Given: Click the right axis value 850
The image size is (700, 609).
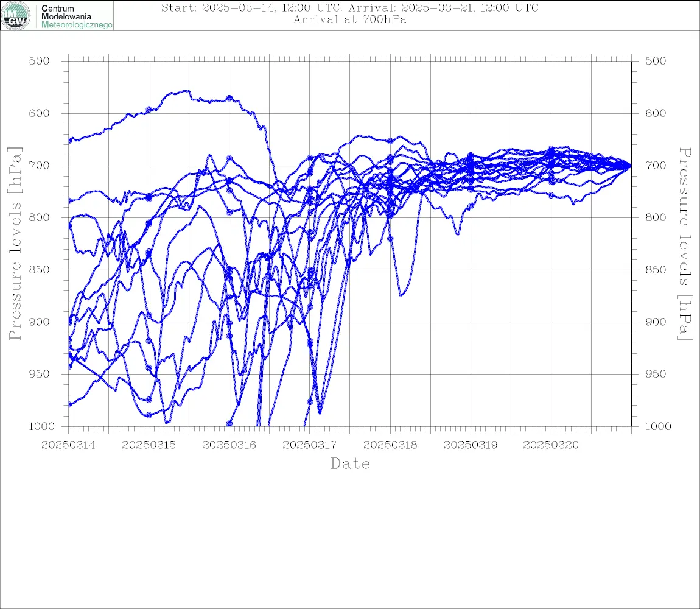Looking at the screenshot, I should coord(656,270).
